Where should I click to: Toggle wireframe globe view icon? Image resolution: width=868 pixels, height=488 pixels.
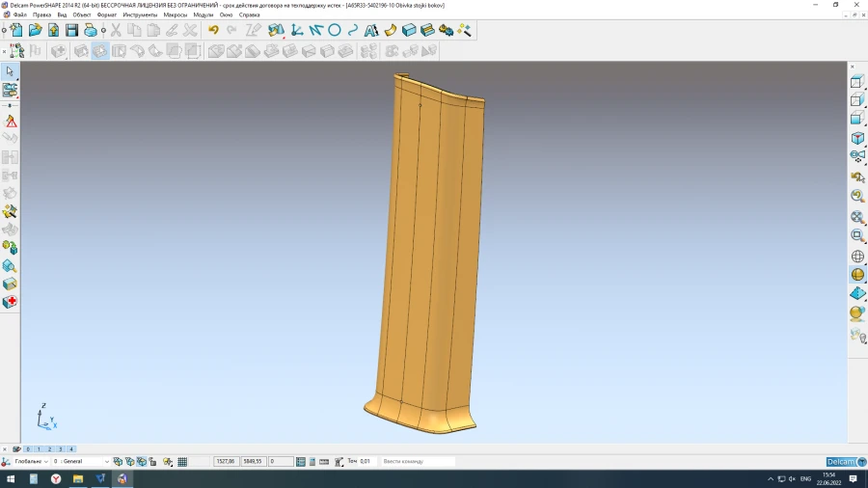click(857, 257)
